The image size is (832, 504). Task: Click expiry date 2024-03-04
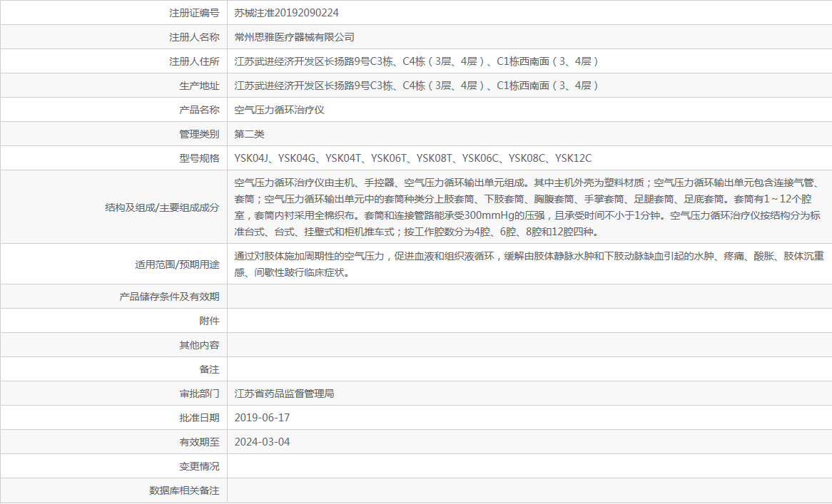262,442
